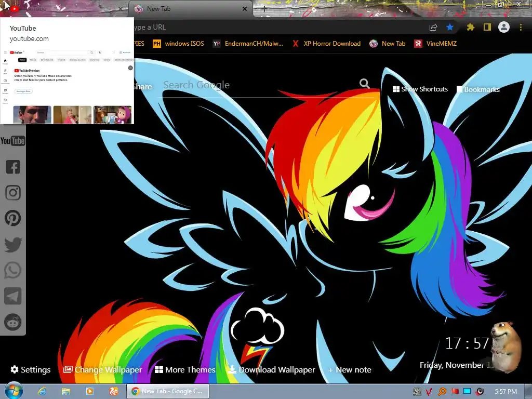Open the Chrome profile avatar
This screenshot has width=532, height=399.
(504, 27)
